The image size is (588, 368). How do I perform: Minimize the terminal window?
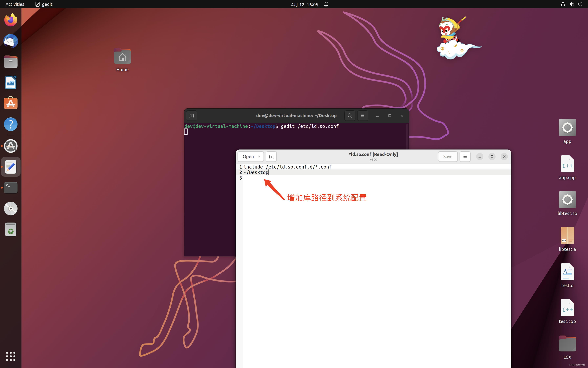377,116
